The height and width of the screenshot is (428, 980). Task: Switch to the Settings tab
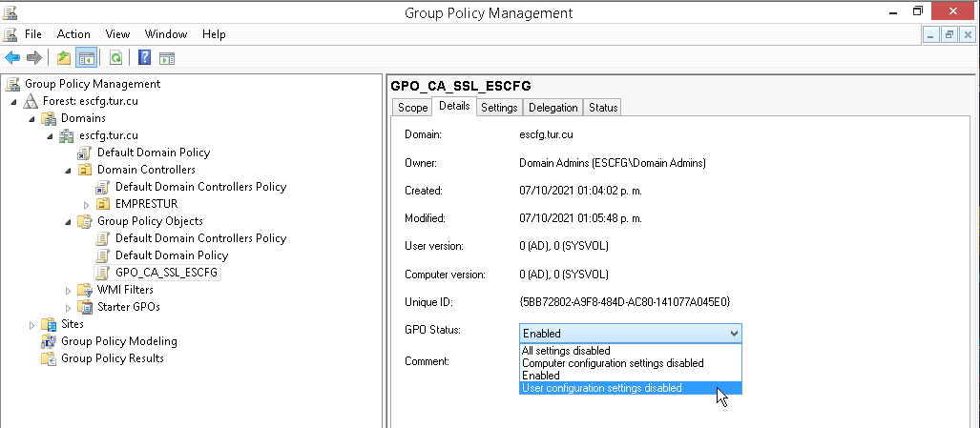pyautogui.click(x=499, y=108)
